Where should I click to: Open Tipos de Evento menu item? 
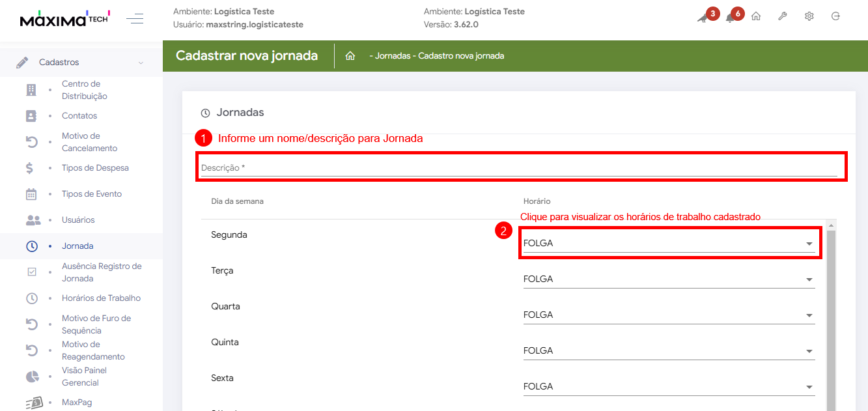coord(92,194)
